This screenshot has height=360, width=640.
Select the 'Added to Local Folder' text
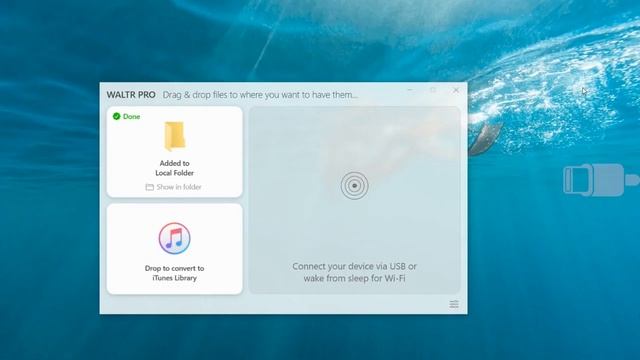[174, 168]
